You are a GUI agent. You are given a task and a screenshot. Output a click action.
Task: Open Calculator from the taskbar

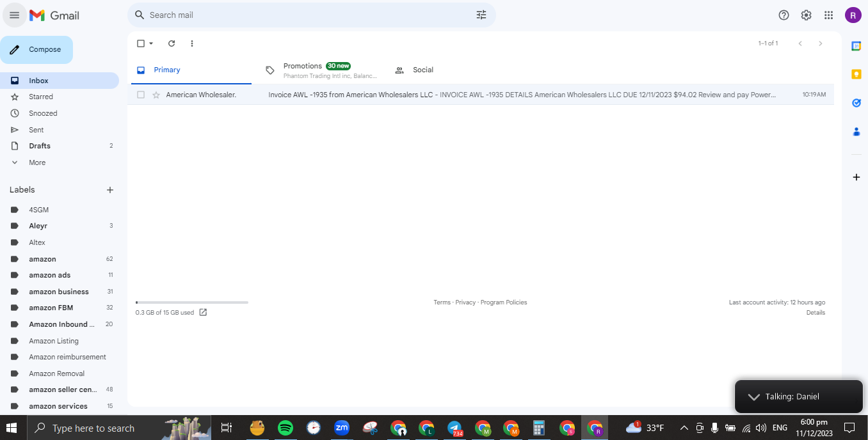point(538,428)
